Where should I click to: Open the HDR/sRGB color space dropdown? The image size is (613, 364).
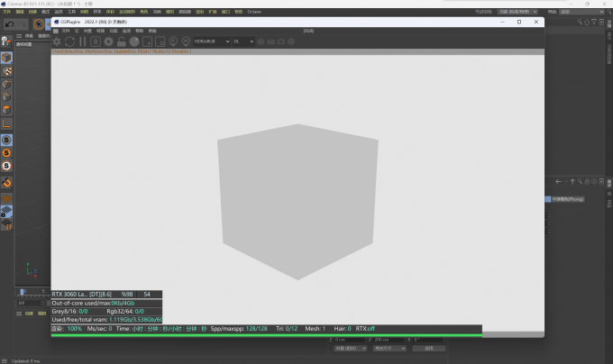pyautogui.click(x=212, y=41)
